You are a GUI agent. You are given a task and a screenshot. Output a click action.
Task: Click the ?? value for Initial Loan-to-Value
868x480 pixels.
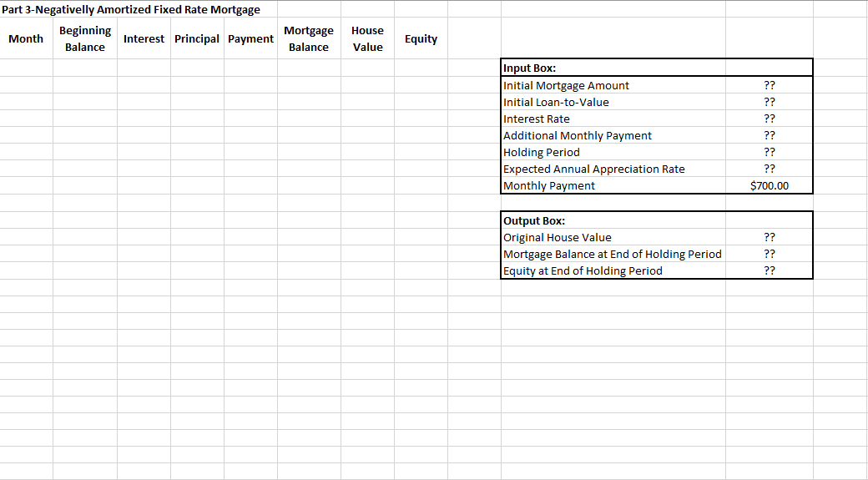pyautogui.click(x=770, y=102)
